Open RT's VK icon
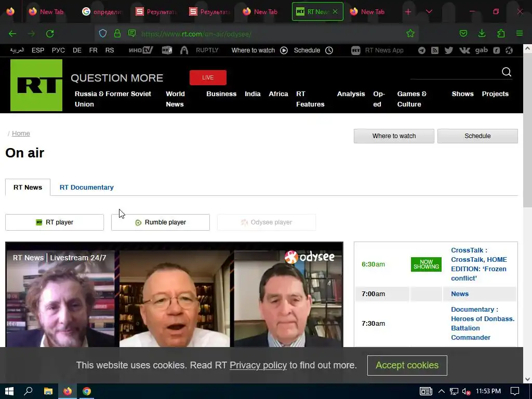 (464, 50)
